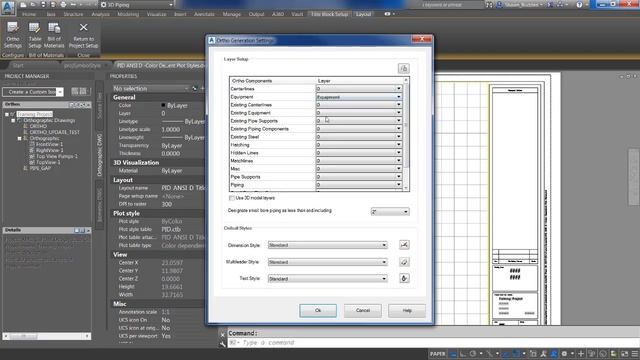Viewport: 640px width, 360px height.
Task: Open Ortho Settings in the ribbon
Action: tap(13, 36)
